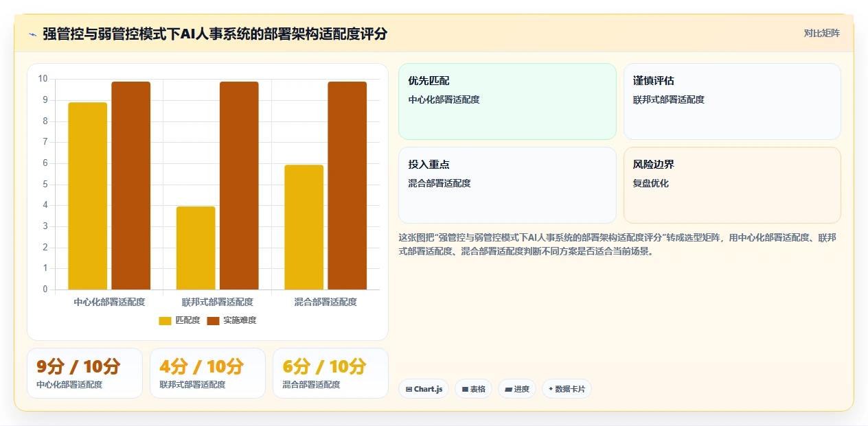Click the main title 强管控与弱管控模式下AI人事系统

point(215,34)
